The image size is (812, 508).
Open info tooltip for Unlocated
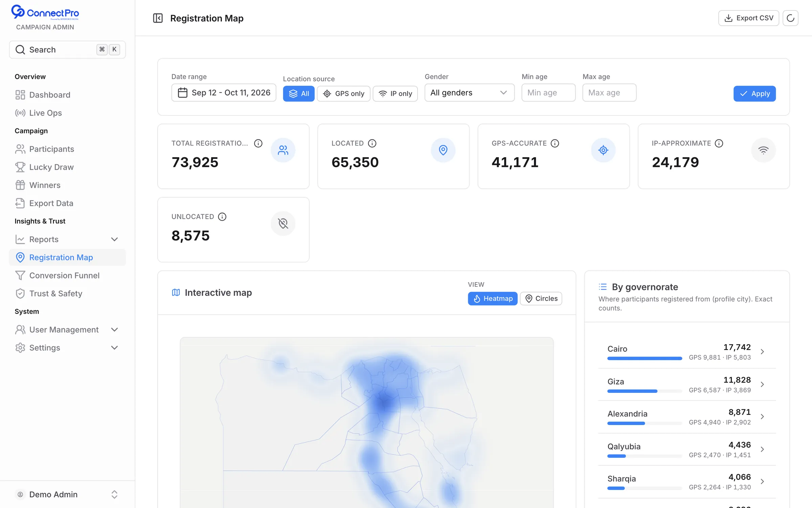coord(222,217)
